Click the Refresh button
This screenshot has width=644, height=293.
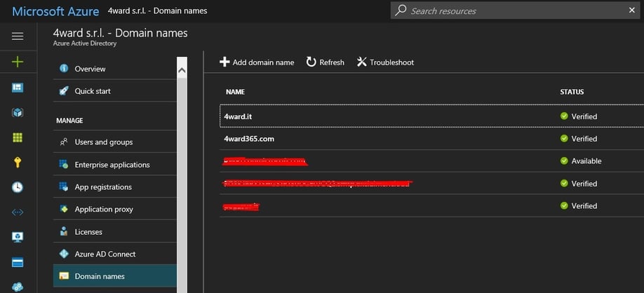(326, 62)
